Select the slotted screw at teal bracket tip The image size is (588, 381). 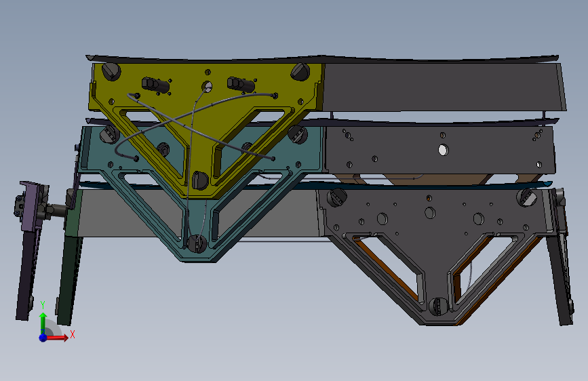197,244
